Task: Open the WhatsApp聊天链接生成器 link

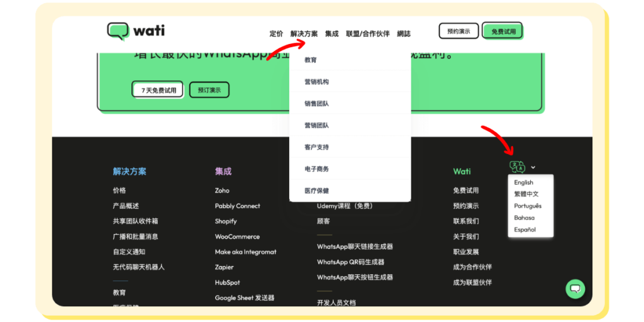Action: 355,247
